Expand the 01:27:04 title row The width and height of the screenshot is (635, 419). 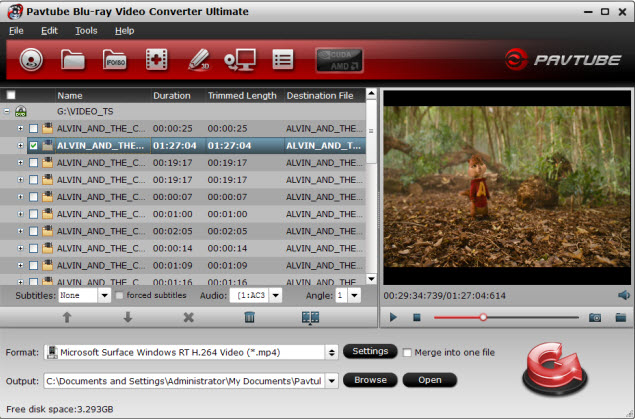pyautogui.click(x=20, y=145)
